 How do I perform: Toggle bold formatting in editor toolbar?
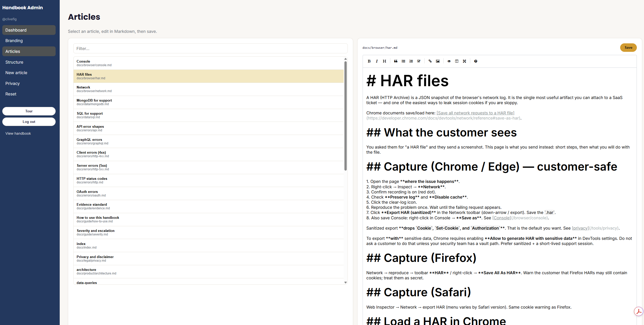(369, 61)
